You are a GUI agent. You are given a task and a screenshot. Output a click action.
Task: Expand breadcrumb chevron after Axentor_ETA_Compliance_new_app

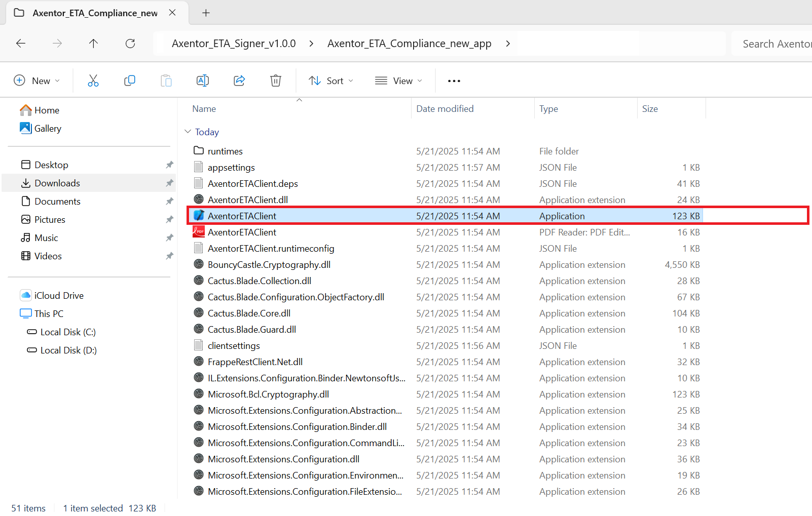click(508, 44)
